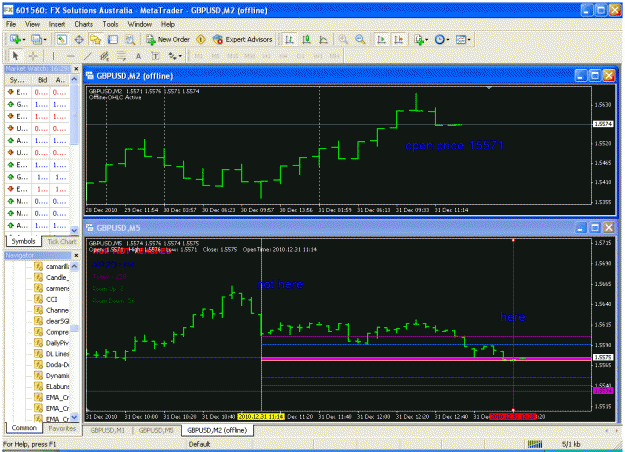The image size is (625, 452).
Task: Select the Text (A) tool
Action: (x=138, y=56)
